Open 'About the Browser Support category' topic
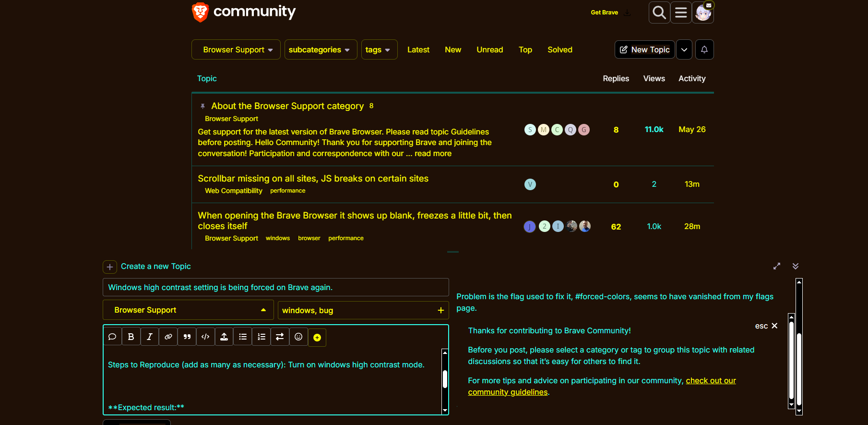The width and height of the screenshot is (868, 425). click(287, 106)
